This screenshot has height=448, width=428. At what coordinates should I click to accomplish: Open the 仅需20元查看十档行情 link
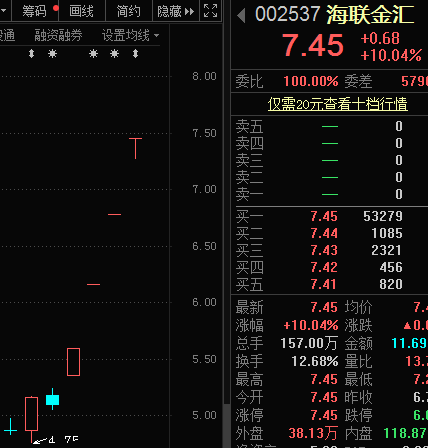(337, 104)
